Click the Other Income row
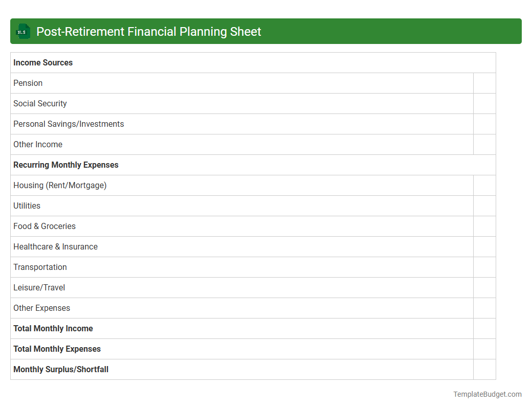This screenshot has width=532, height=409. click(37, 144)
